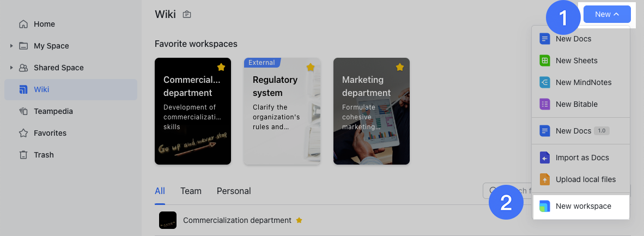The height and width of the screenshot is (236, 644).
Task: Switch to the Team tab
Action: tap(191, 191)
